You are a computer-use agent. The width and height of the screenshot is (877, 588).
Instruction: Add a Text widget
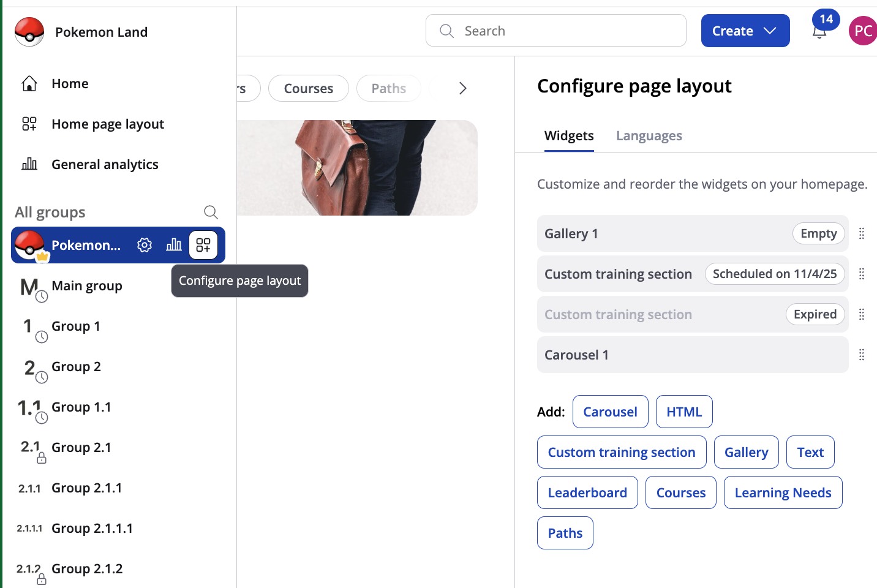[x=810, y=452]
